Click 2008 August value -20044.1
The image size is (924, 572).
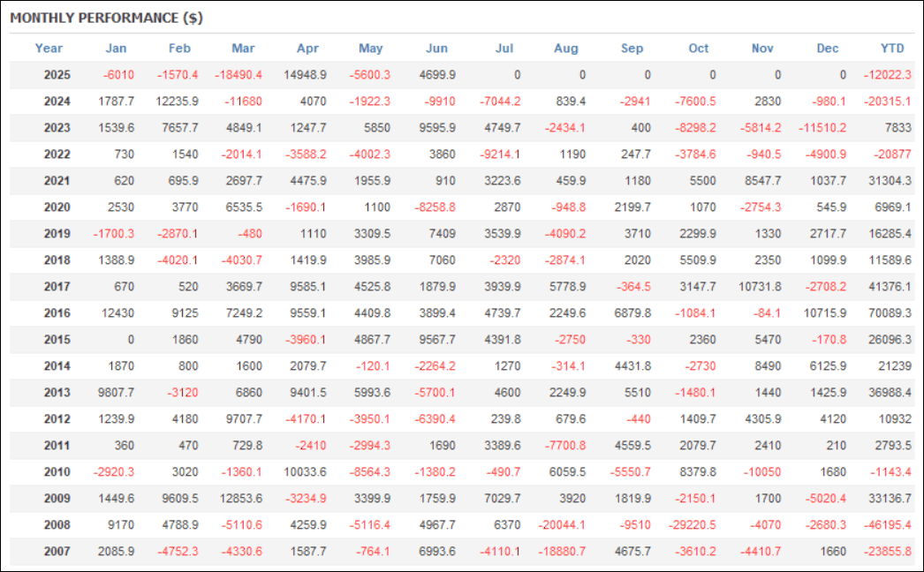(x=562, y=525)
